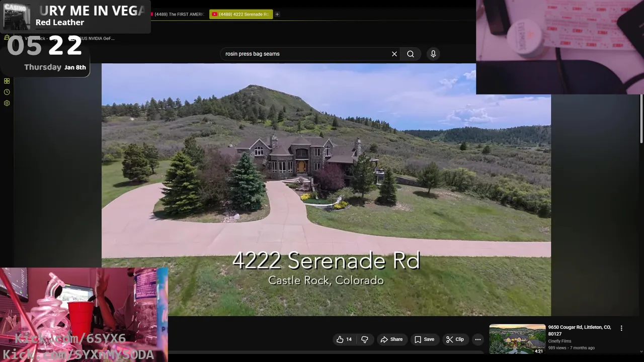Open the 9650 Cougar Rd video thumbnail
The width and height of the screenshot is (644, 362).
click(x=517, y=339)
